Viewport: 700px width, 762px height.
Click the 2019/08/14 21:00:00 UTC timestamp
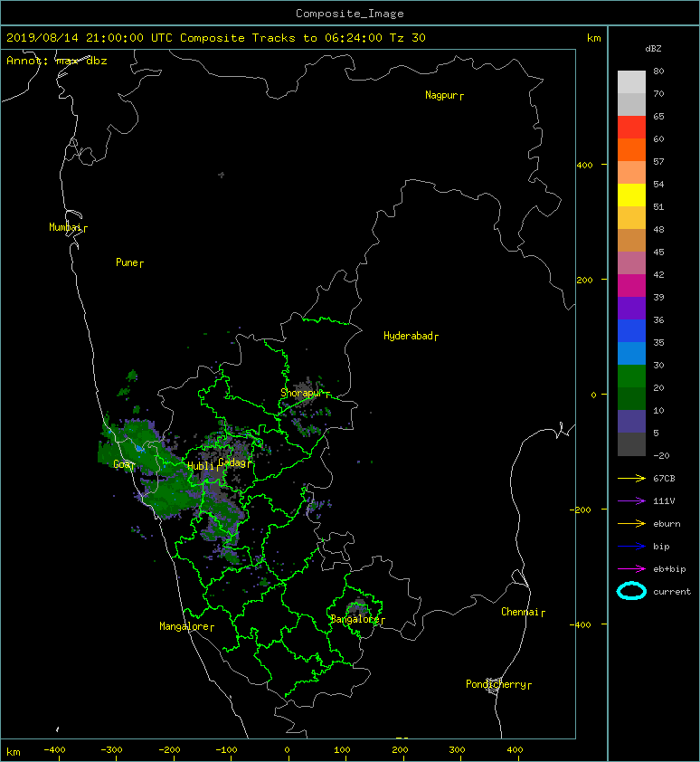pyautogui.click(x=90, y=38)
